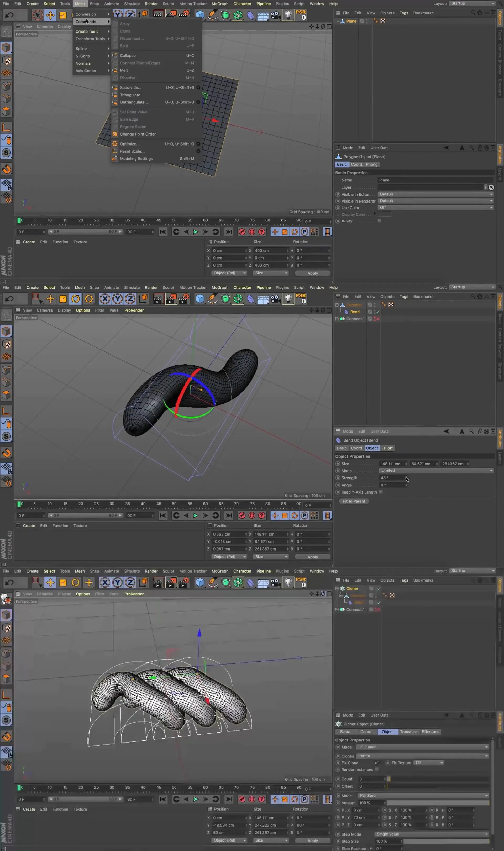Screen dimensions: 504x851
Task: Click Light bulb icon in top window toolbar
Action: [x=288, y=15]
